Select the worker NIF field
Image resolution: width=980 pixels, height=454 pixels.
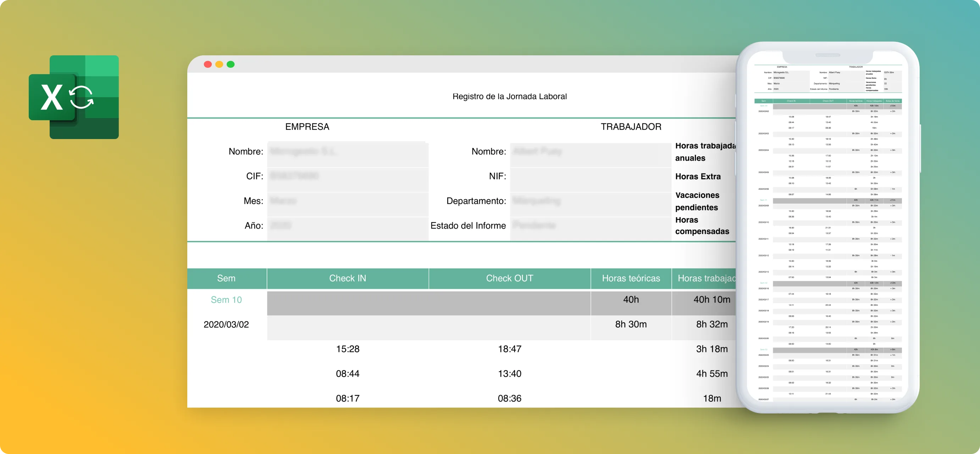coord(591,179)
